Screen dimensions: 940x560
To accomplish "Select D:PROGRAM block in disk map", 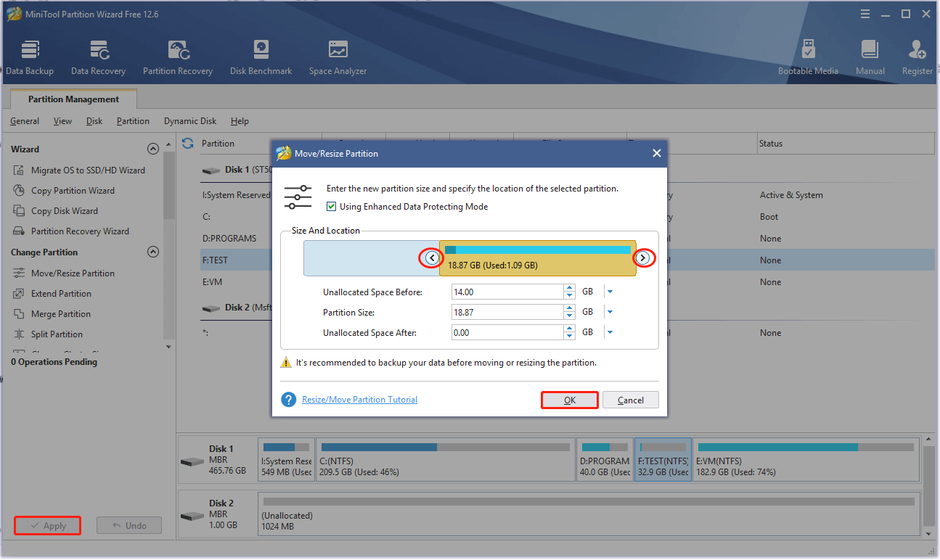I will pos(605,460).
